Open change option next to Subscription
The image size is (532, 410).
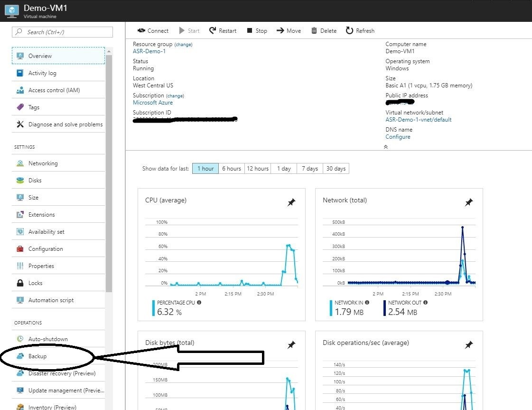tap(175, 95)
